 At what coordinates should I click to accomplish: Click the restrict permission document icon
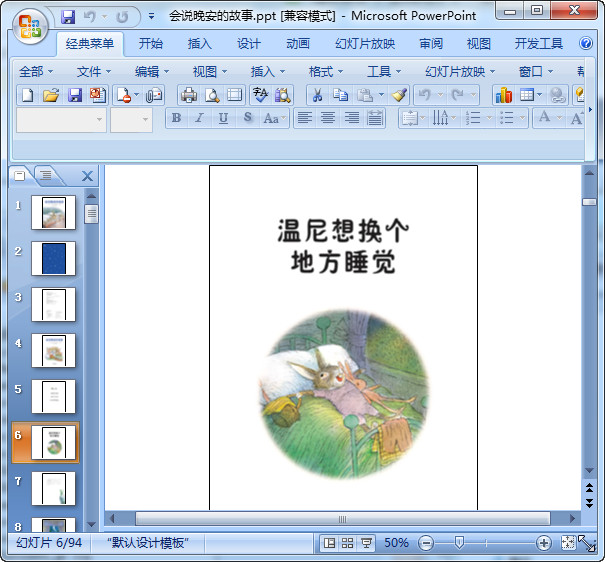coord(124,95)
